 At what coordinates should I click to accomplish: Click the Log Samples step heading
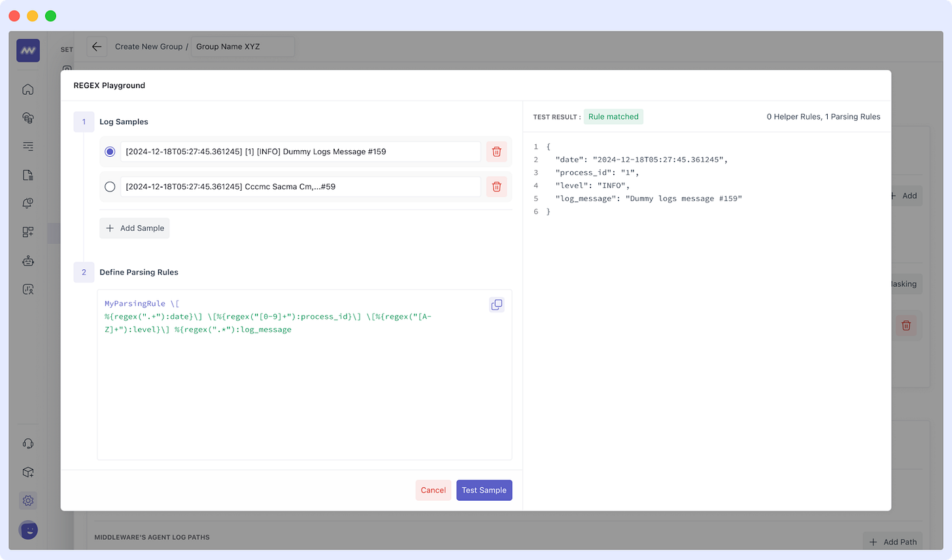[x=124, y=122]
